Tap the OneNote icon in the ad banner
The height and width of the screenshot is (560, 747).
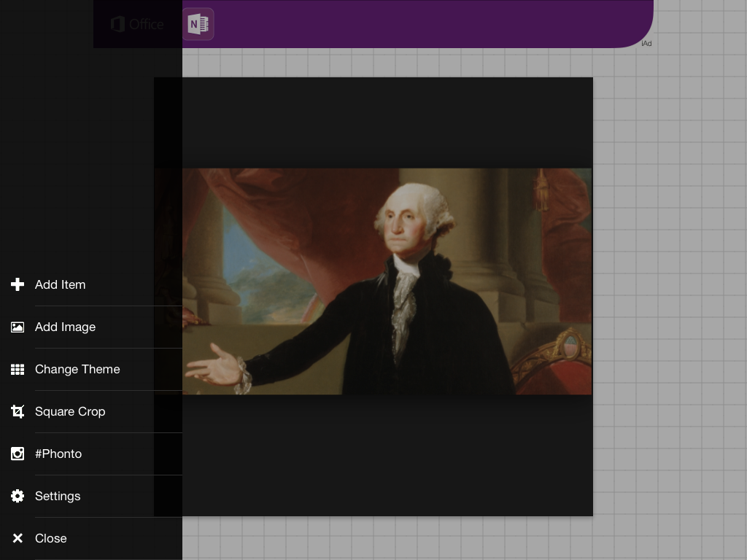[198, 24]
